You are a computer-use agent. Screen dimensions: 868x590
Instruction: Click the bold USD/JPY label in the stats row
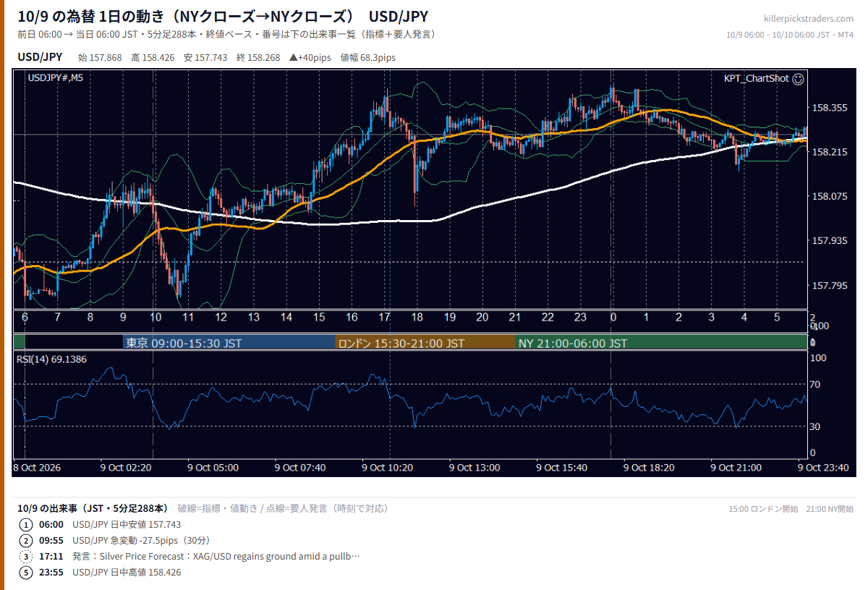(x=40, y=57)
